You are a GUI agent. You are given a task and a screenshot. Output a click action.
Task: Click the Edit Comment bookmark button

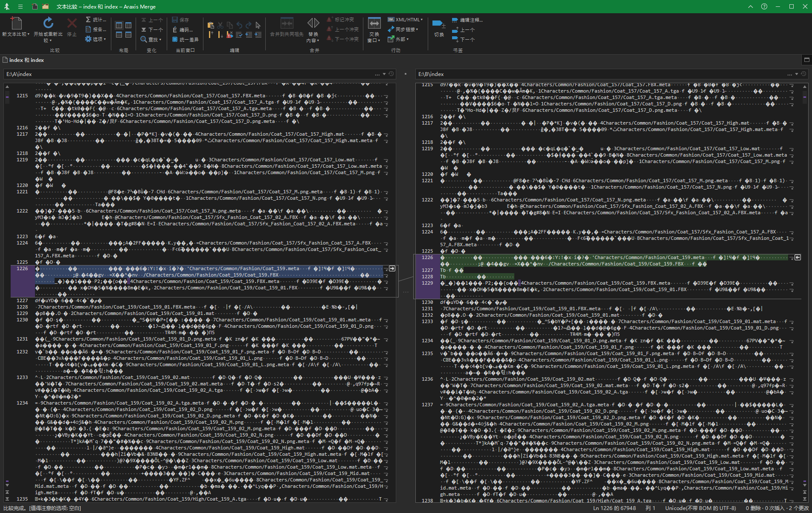(x=467, y=20)
